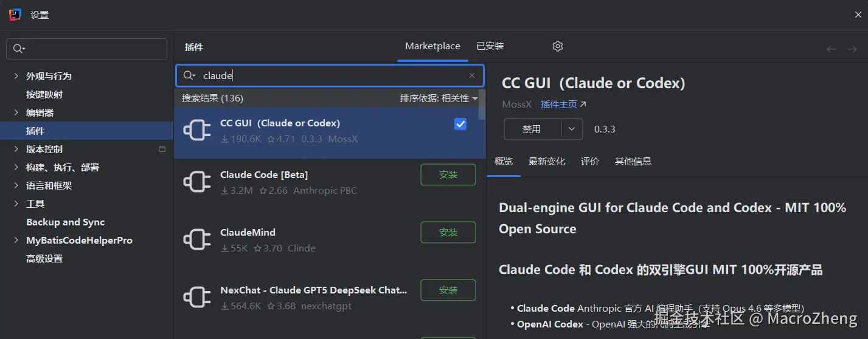Navigate back with the left arrow
The height and width of the screenshot is (339, 868).
point(832,49)
